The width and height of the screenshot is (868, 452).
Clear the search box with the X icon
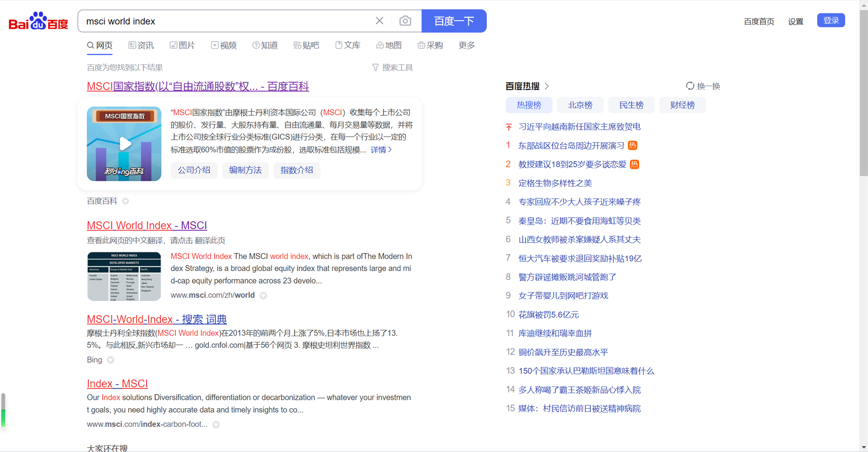point(379,21)
